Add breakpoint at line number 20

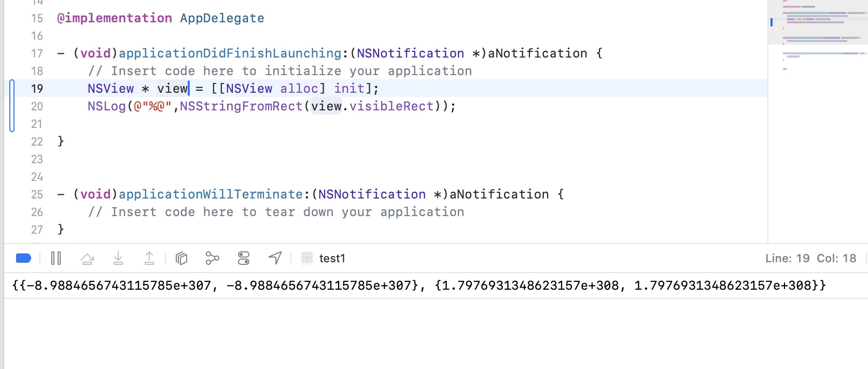tap(37, 106)
